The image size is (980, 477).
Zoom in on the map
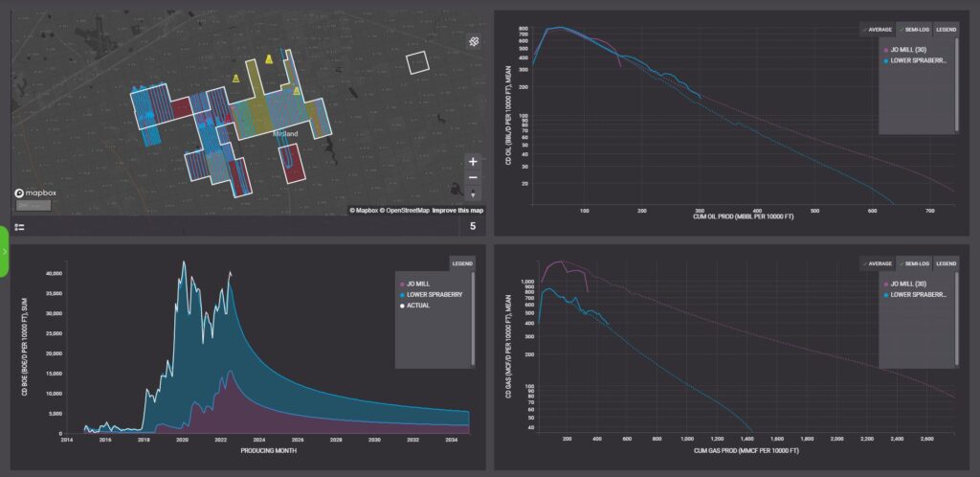(473, 162)
